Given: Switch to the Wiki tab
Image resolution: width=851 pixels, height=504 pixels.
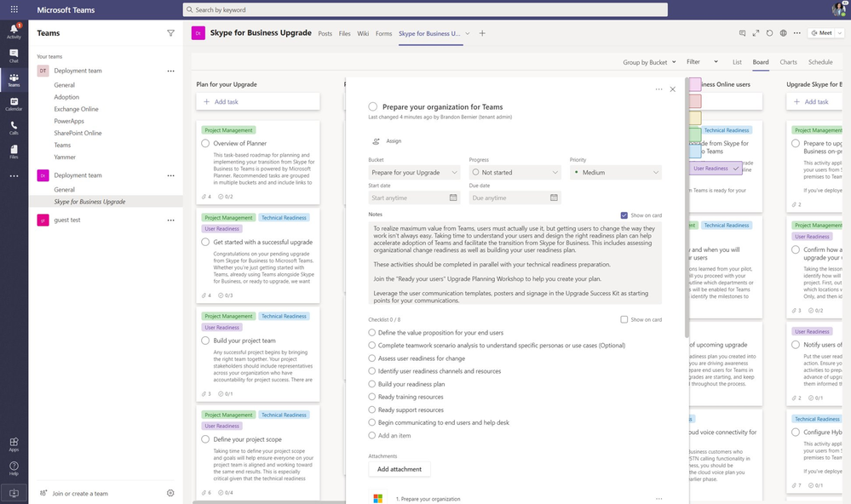Looking at the screenshot, I should 363,34.
